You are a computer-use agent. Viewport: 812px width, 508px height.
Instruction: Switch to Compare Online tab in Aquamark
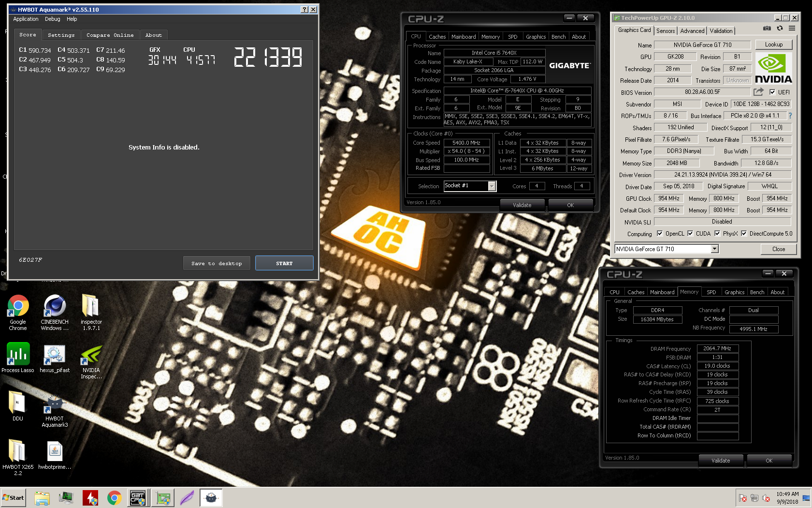coord(110,35)
